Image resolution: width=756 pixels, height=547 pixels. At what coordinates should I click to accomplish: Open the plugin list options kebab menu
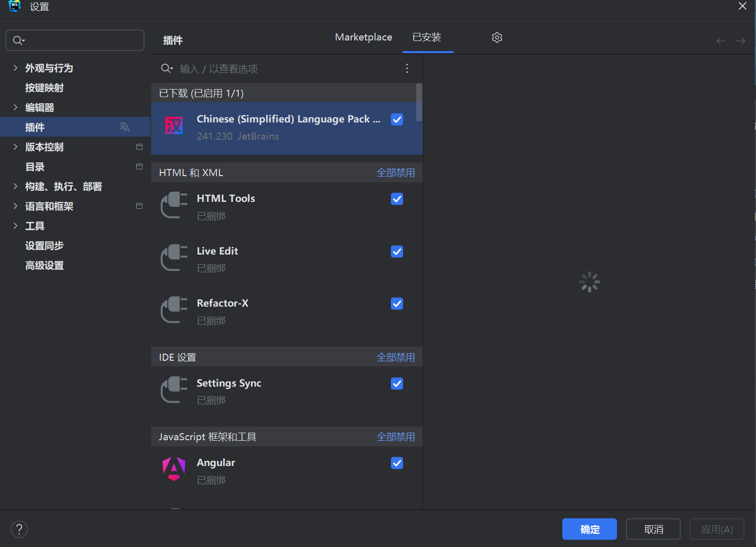tap(407, 68)
